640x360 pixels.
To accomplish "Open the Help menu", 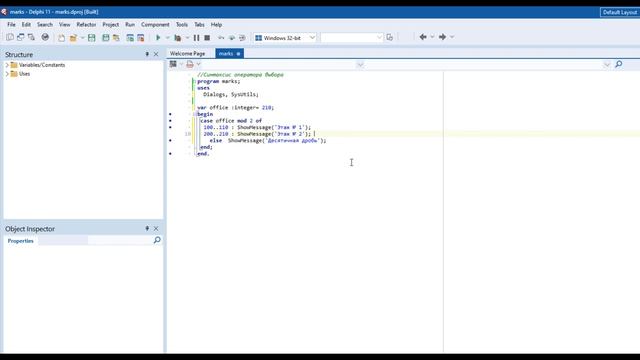I will point(216,24).
